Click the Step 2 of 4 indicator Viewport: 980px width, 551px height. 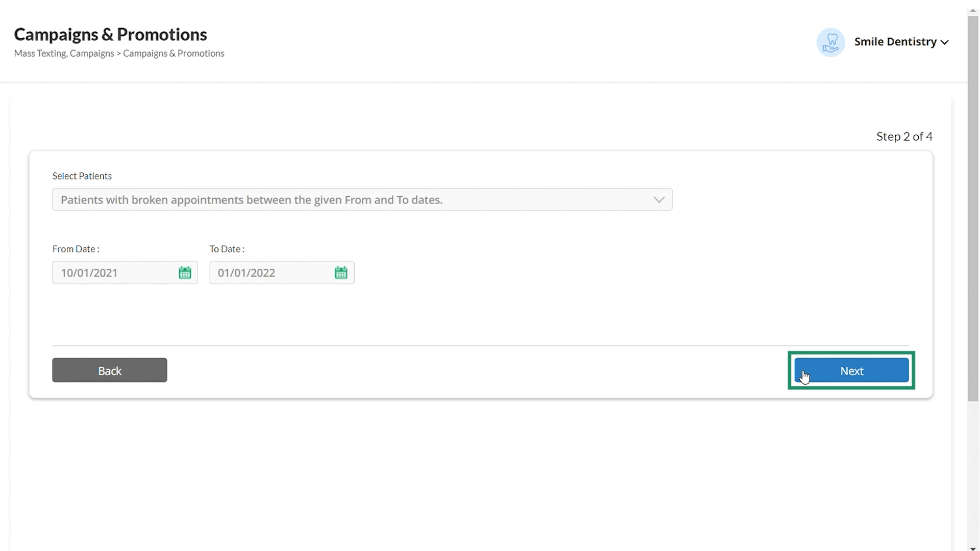point(904,136)
